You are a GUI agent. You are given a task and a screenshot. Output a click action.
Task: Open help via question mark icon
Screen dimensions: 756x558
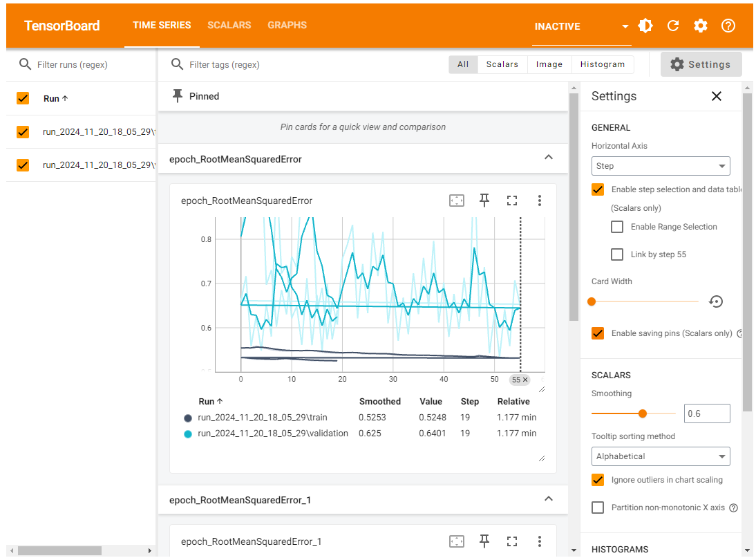(x=728, y=26)
